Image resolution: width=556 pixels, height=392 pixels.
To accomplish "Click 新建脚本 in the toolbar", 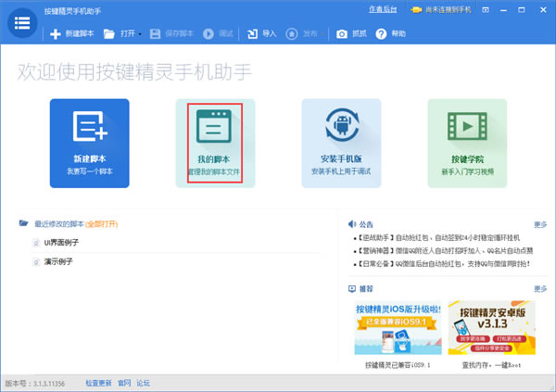I will tap(71, 34).
